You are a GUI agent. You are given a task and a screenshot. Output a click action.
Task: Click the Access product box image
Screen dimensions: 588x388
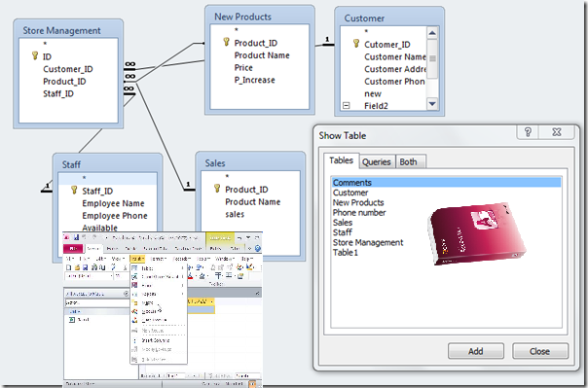click(476, 234)
